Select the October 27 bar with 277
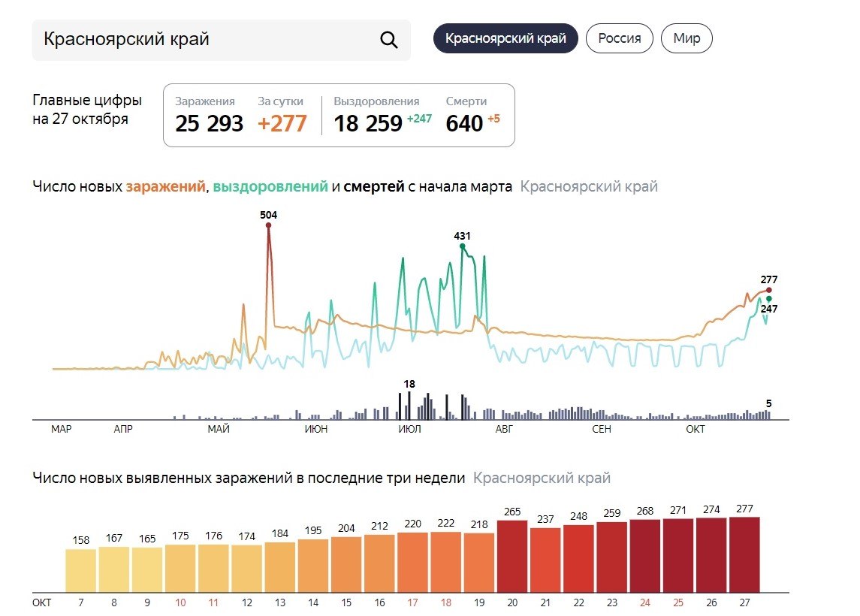The height and width of the screenshot is (616, 860). click(744, 554)
